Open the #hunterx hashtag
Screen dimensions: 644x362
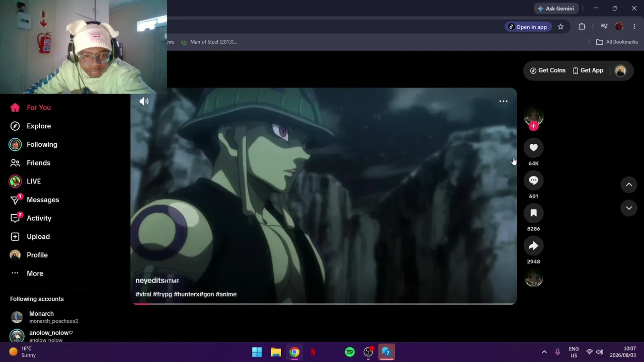[186, 294]
